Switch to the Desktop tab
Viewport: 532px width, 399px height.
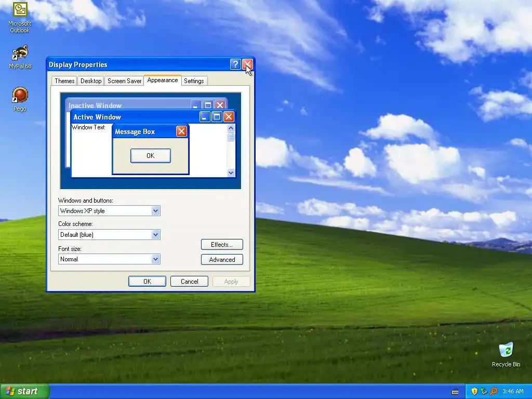91,81
